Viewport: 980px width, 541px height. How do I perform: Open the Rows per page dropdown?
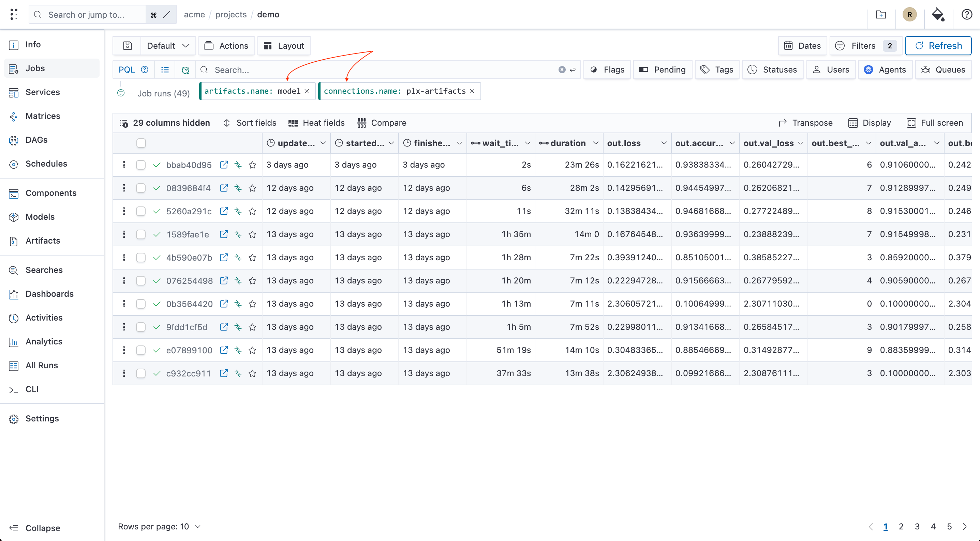(159, 527)
